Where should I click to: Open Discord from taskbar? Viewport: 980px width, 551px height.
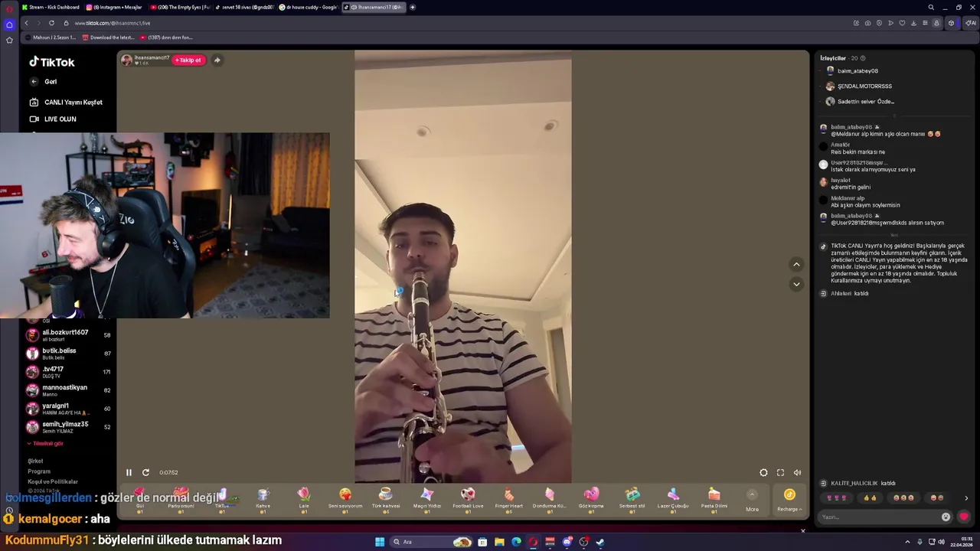(x=567, y=542)
